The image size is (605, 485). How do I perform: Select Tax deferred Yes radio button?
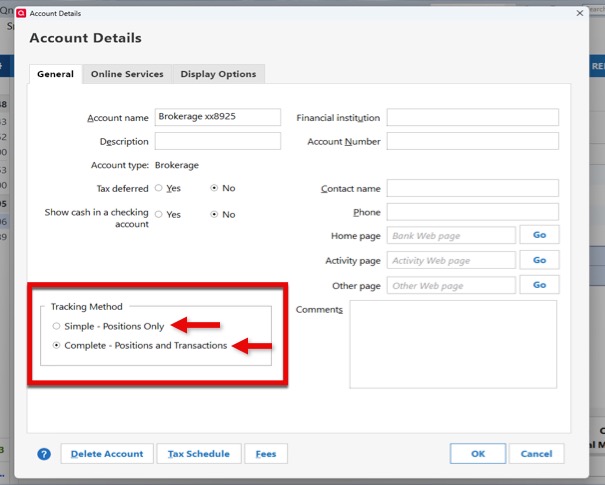(159, 188)
